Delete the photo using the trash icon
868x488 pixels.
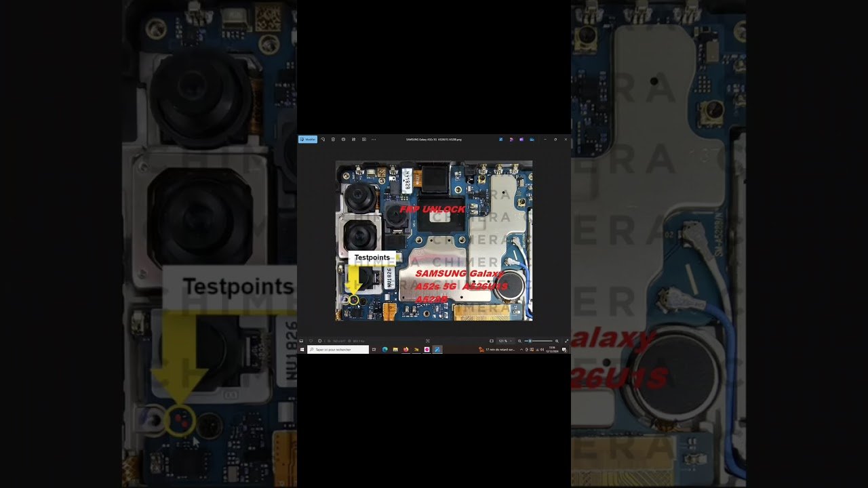click(x=333, y=139)
